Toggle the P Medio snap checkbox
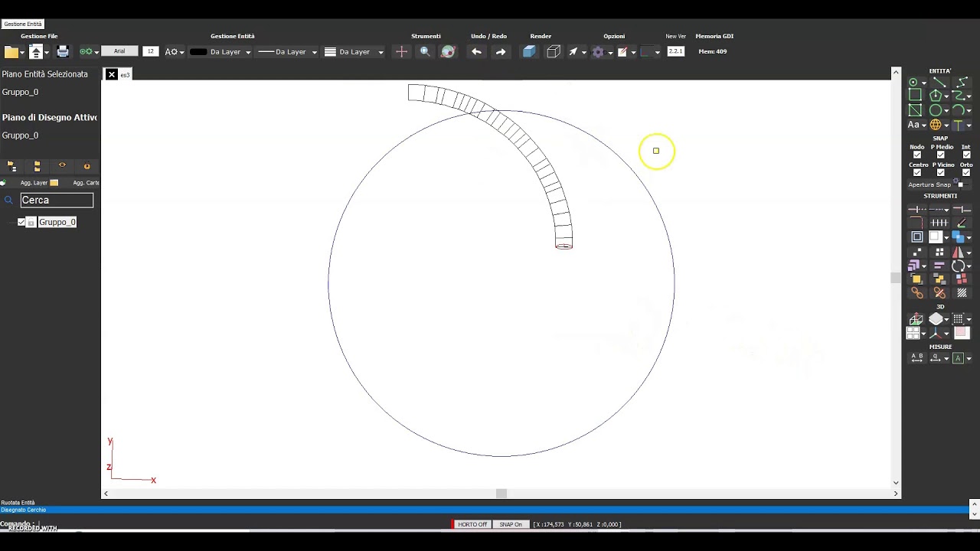Screen dimensions: 980x551 940,155
